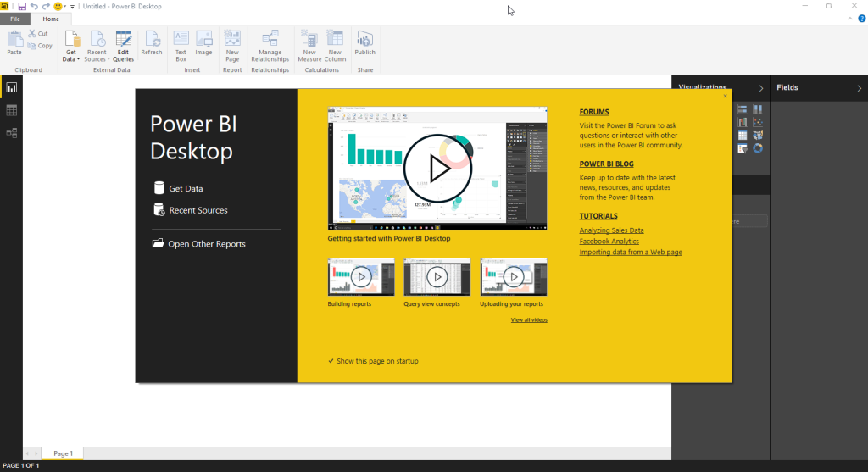Collapse the Visualizations pane chevron
Viewport: 868px width, 472px height.
tap(760, 88)
